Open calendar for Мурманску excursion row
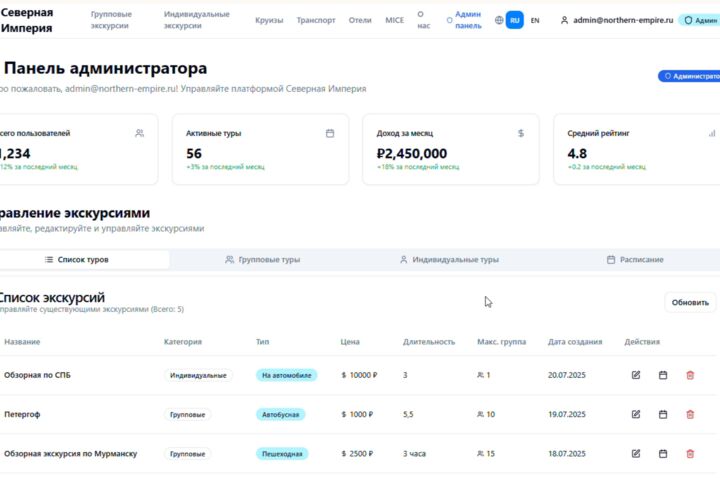 coord(663,453)
